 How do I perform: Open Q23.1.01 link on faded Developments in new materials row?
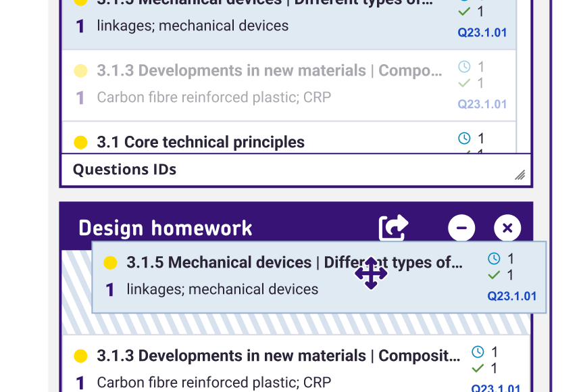pyautogui.click(x=482, y=104)
